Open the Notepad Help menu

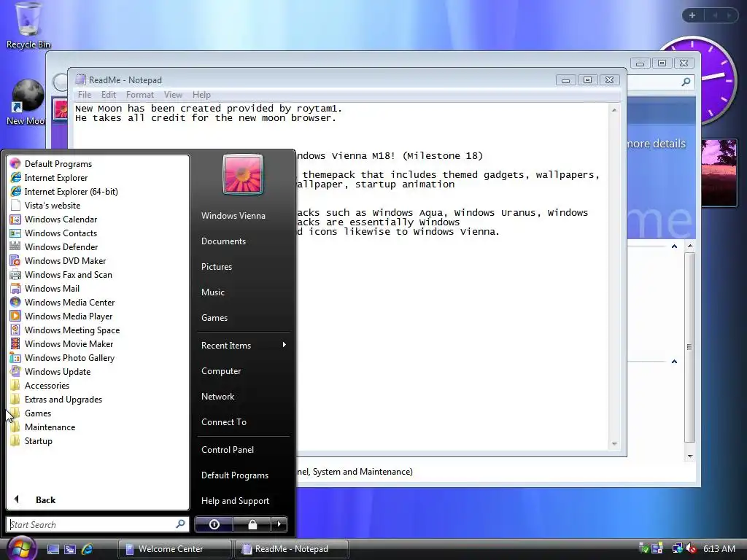point(201,95)
